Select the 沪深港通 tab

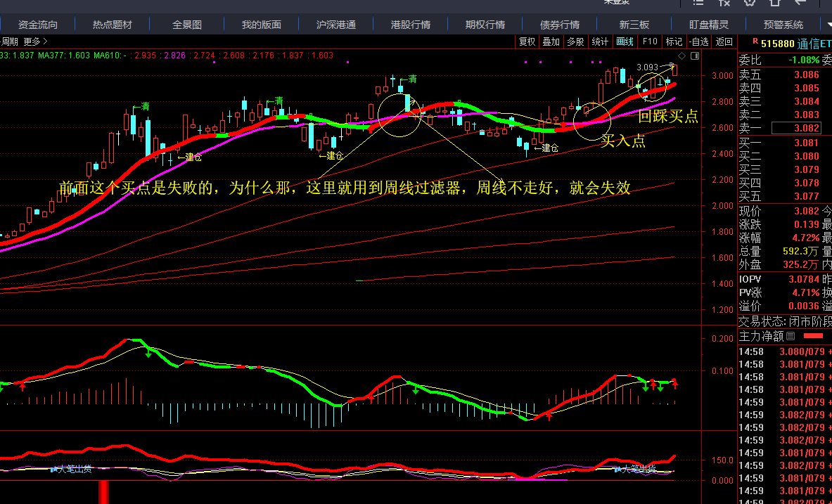pyautogui.click(x=336, y=25)
